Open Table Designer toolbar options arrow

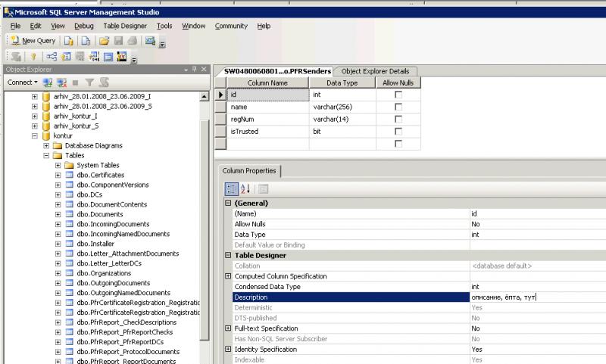point(134,61)
